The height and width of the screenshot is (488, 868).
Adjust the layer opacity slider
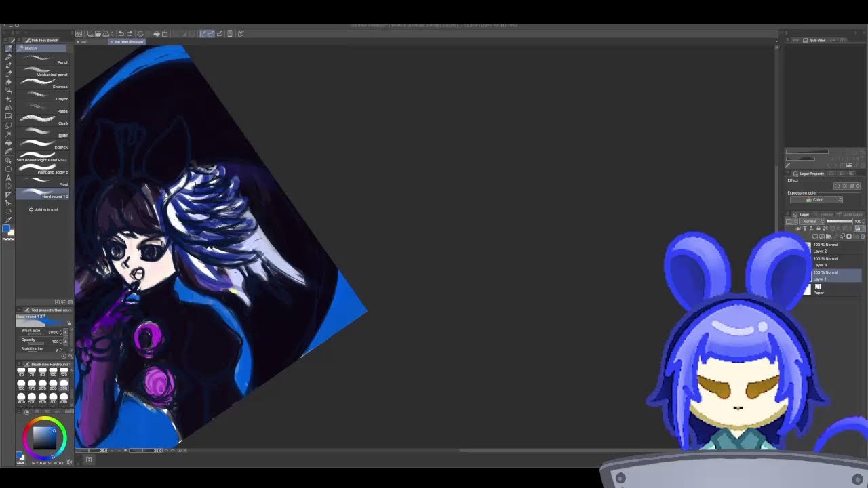[840, 221]
